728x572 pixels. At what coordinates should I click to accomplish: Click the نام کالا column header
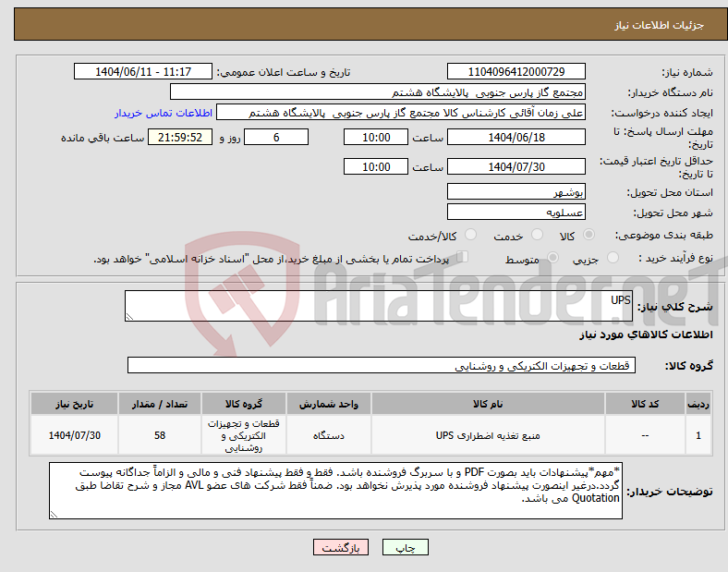point(488,404)
